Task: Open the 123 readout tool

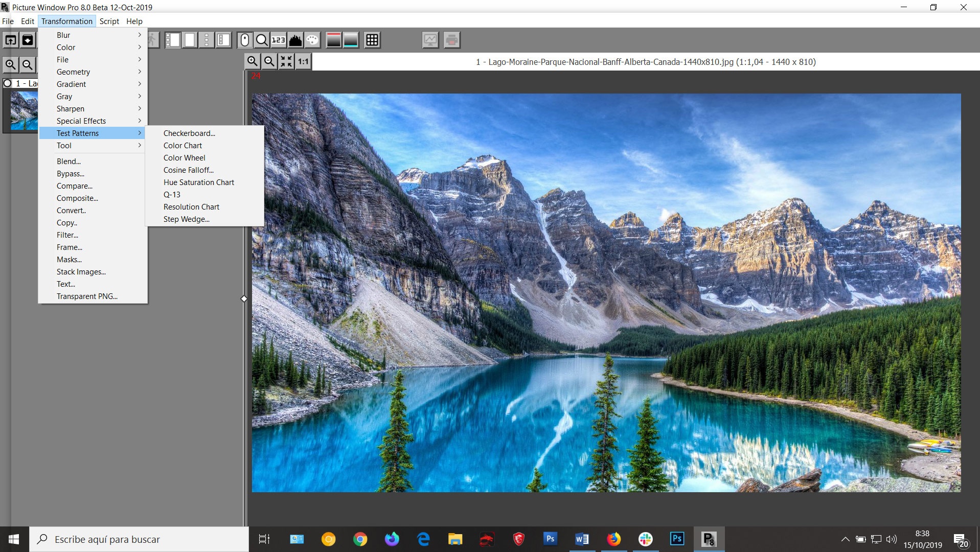Action: point(279,40)
